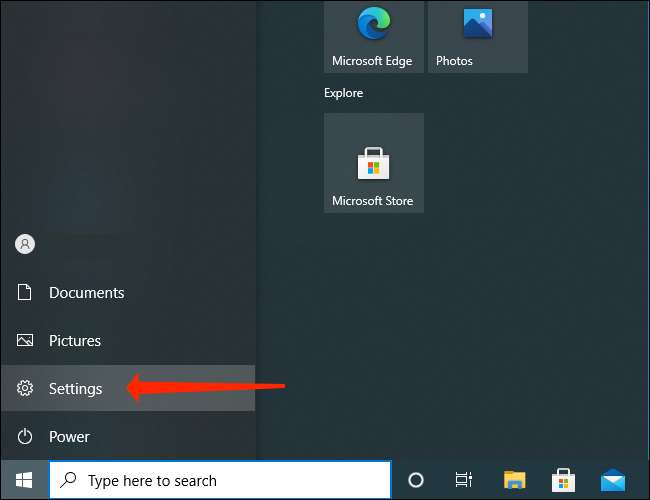Select the Documents menu entry label

coord(87,293)
